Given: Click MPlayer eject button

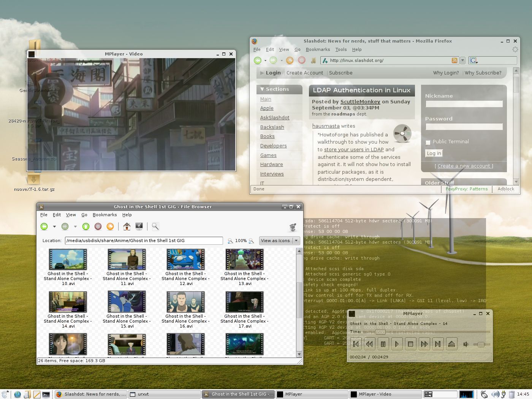Looking at the screenshot, I should [451, 344].
